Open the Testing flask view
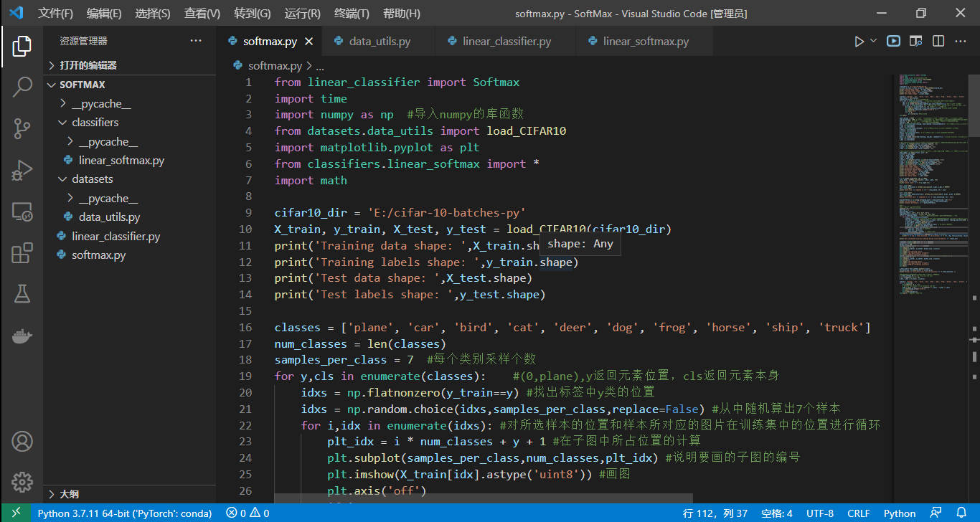980x522 pixels. pos(22,294)
